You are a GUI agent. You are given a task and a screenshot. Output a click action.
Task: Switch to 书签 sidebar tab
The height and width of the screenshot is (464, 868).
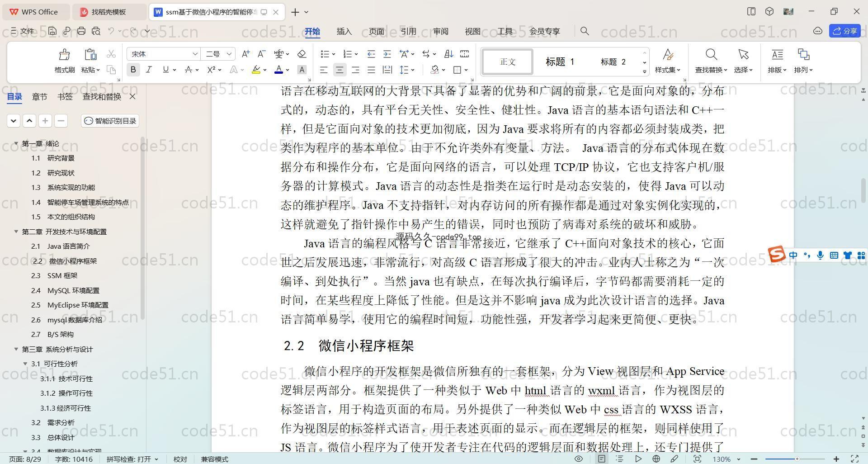point(65,96)
